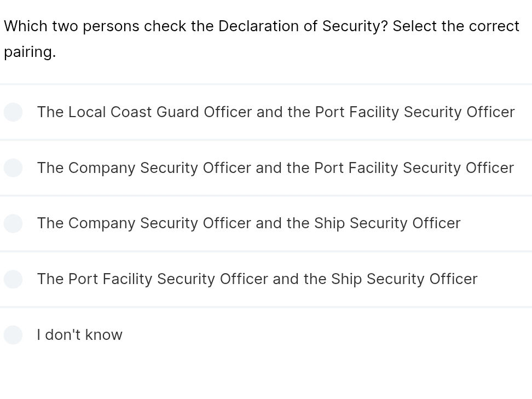
Task: Click the answer mentioning the Local Coast Guard Officer
Action: pyautogui.click(x=275, y=112)
